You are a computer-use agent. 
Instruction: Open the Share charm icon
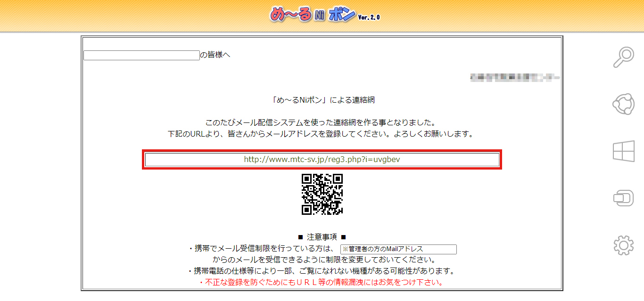coord(623,105)
